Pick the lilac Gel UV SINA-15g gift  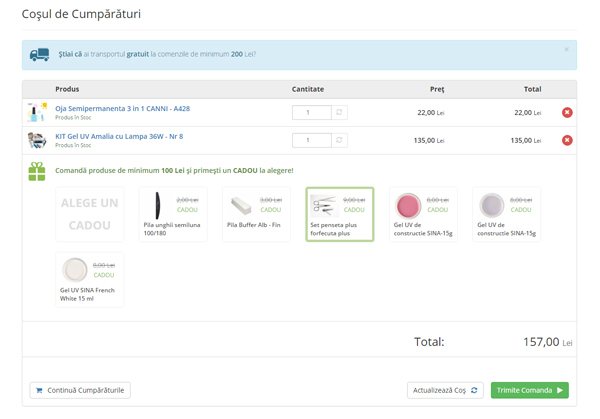pos(506,214)
